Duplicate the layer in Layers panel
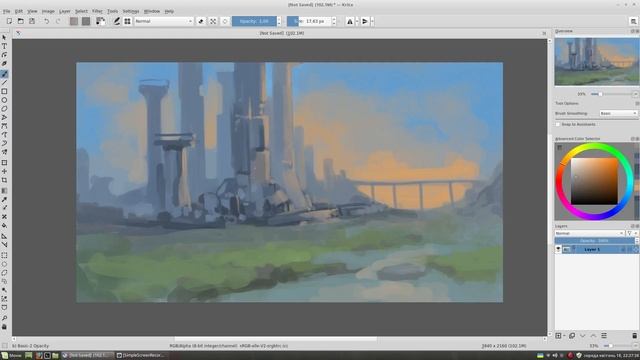Screen dimensions: 640x360 (572, 336)
